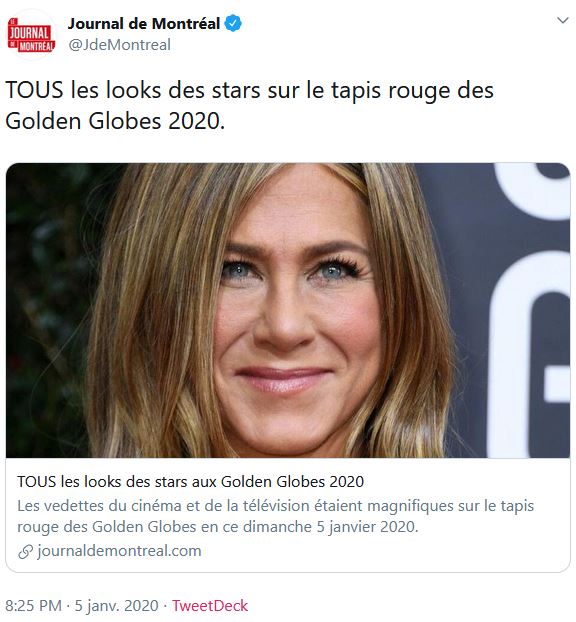Click the blue verified badge
Viewport: 576px width, 622px height.
233,23
